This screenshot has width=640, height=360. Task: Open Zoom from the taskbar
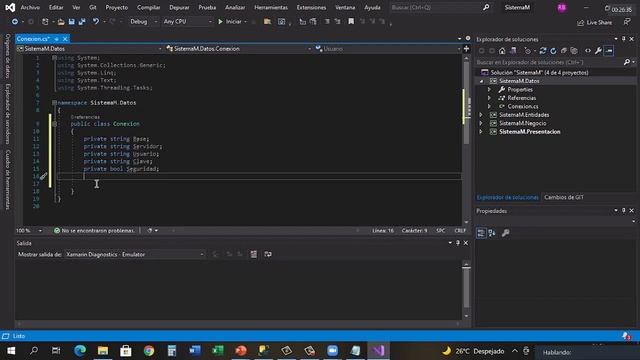[333, 351]
